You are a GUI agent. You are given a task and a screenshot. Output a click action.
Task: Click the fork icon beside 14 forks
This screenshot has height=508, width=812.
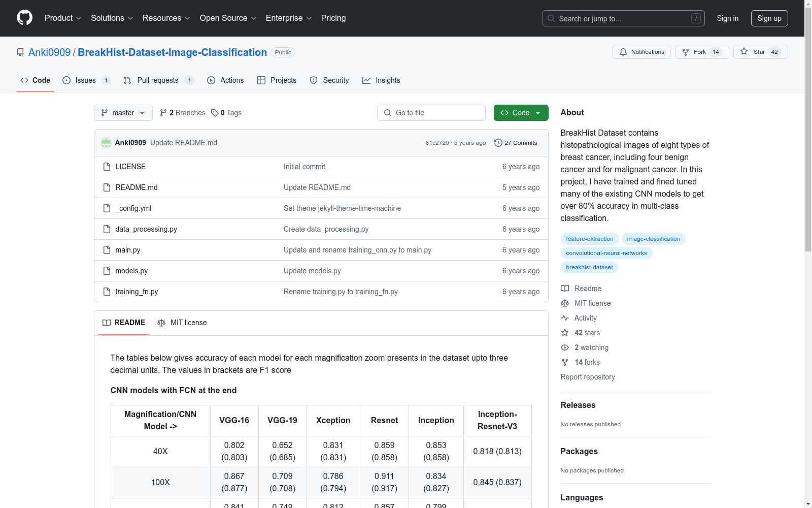pos(565,362)
